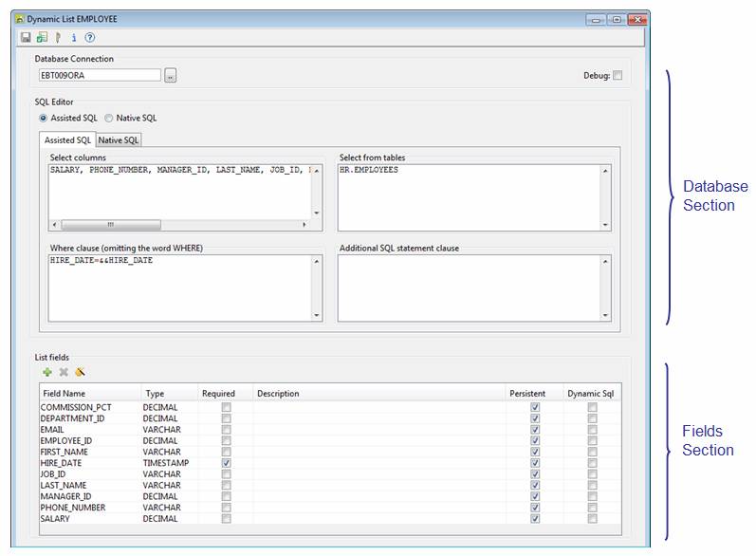Viewport: 756px width, 556px height.
Task: Add a list field with green plus
Action: (47, 372)
